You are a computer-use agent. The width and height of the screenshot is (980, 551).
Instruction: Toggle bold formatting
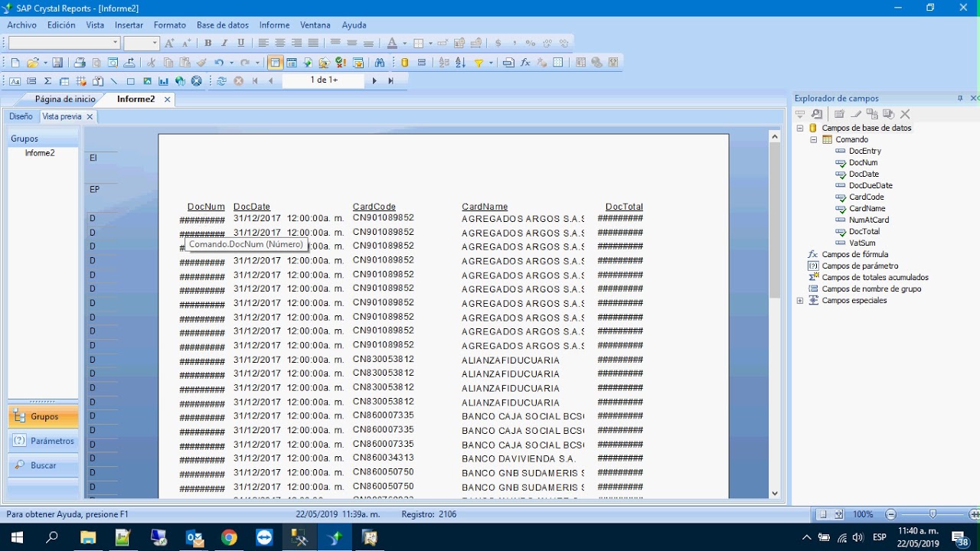coord(207,44)
